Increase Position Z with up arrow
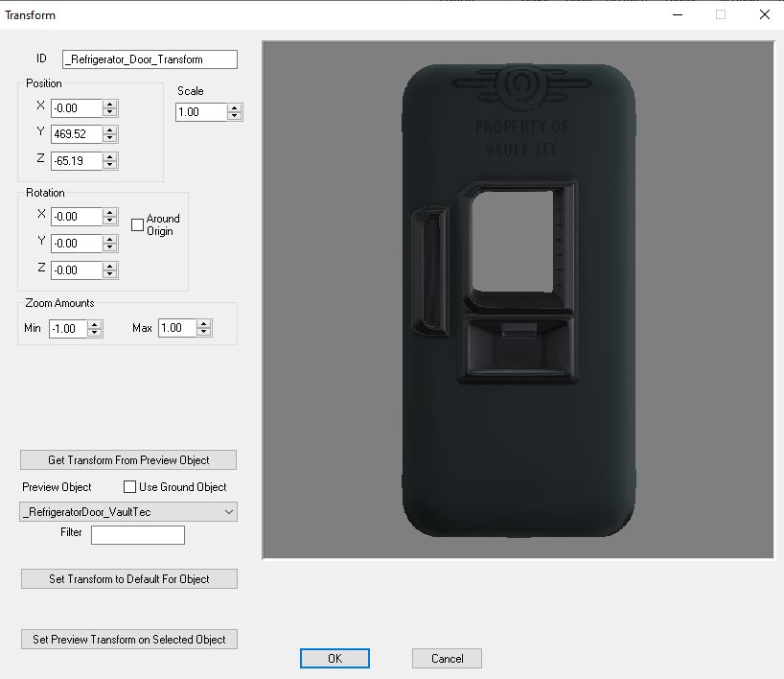 click(110, 156)
